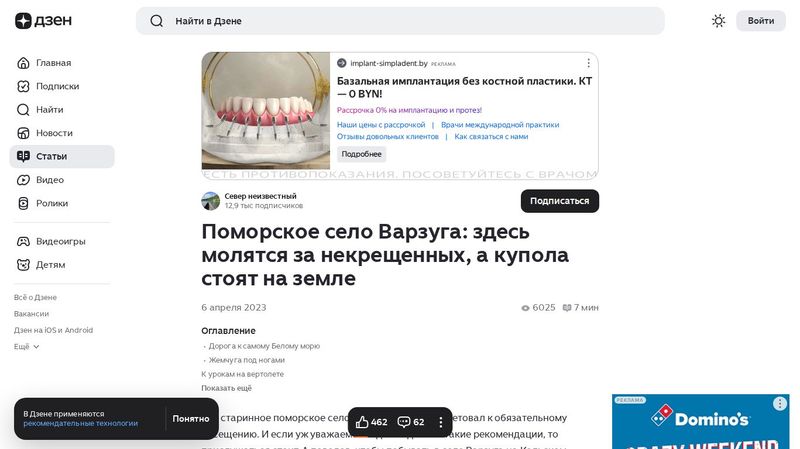Open the Детям kids section
The image size is (800, 449).
pyautogui.click(x=50, y=265)
